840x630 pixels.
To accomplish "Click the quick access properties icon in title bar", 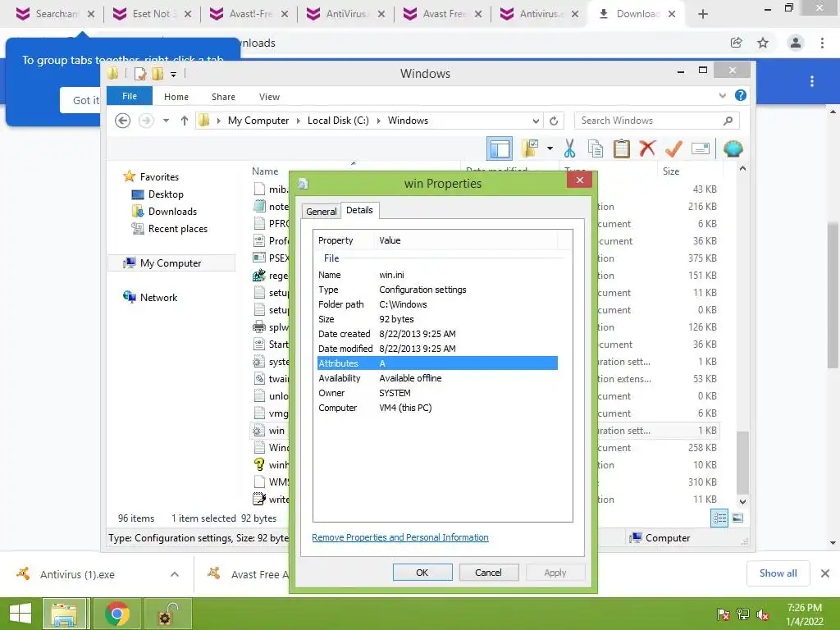I will pyautogui.click(x=140, y=74).
